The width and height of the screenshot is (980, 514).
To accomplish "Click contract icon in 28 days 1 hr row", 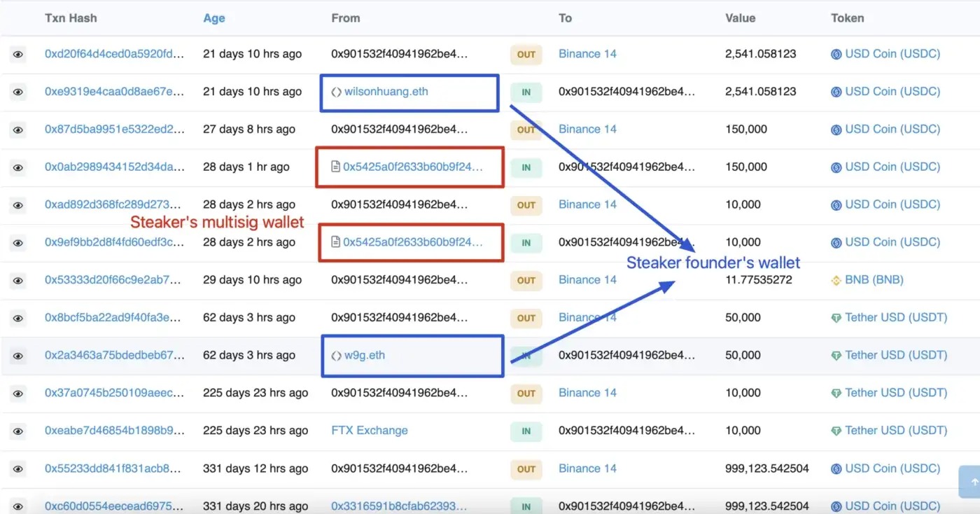I will (336, 167).
